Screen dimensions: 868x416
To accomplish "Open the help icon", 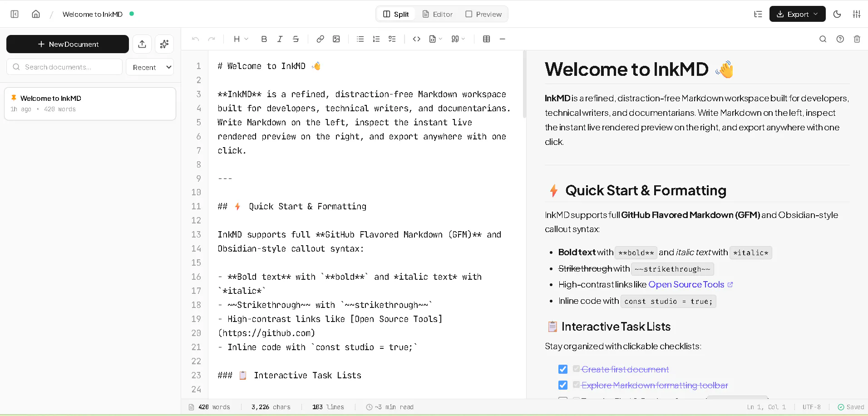I will tap(840, 39).
